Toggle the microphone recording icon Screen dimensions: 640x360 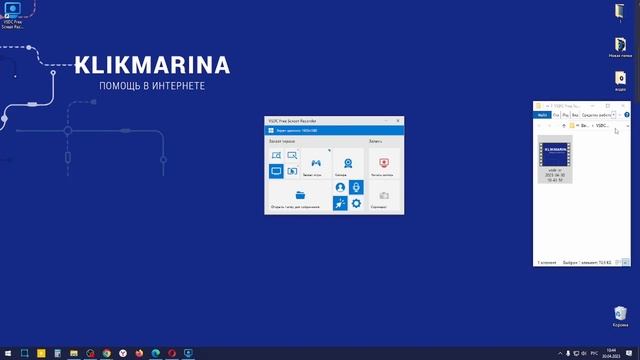(356, 187)
